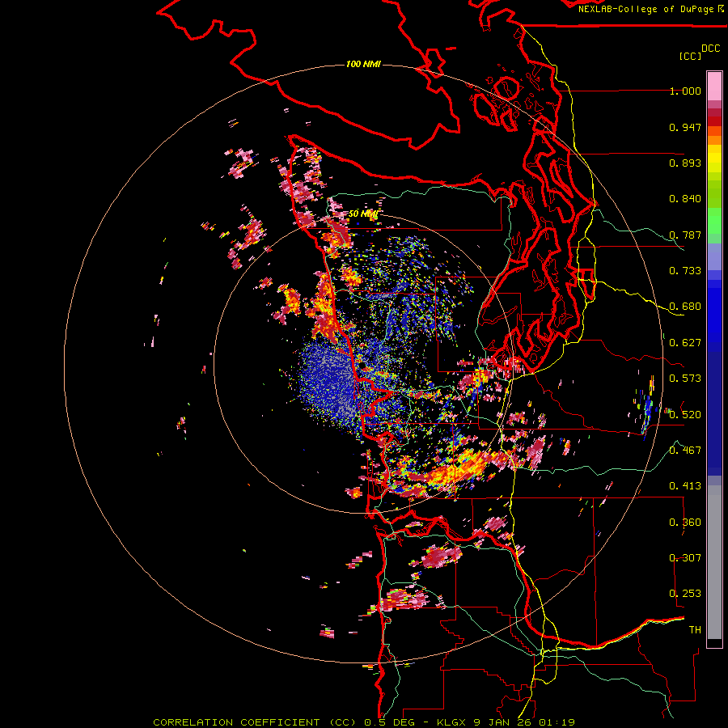
Task: Click the 0.893 legend value
Action: (x=685, y=163)
